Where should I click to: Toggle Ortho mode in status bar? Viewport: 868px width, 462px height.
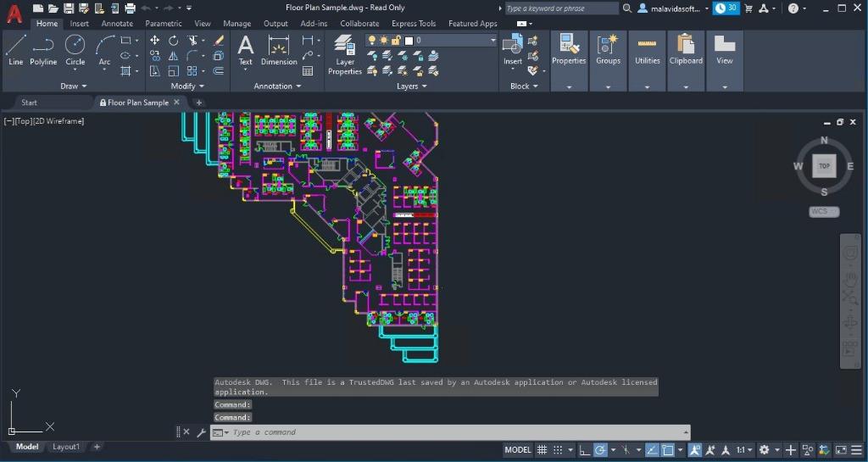click(x=585, y=450)
